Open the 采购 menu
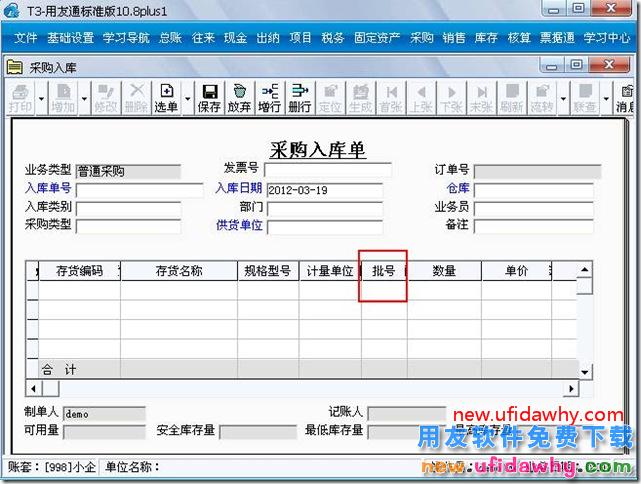This screenshot has width=641, height=484. coord(421,38)
